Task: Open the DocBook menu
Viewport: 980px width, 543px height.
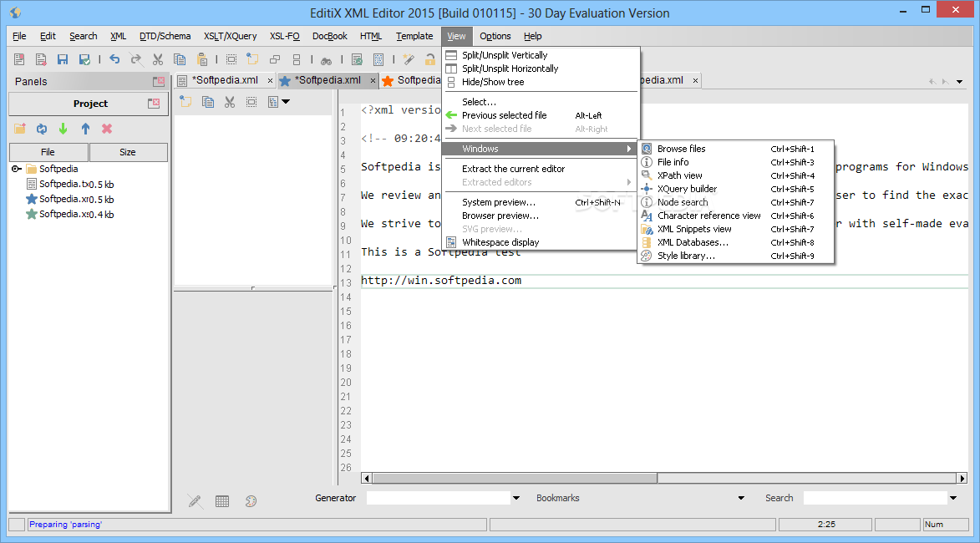Action: click(329, 36)
